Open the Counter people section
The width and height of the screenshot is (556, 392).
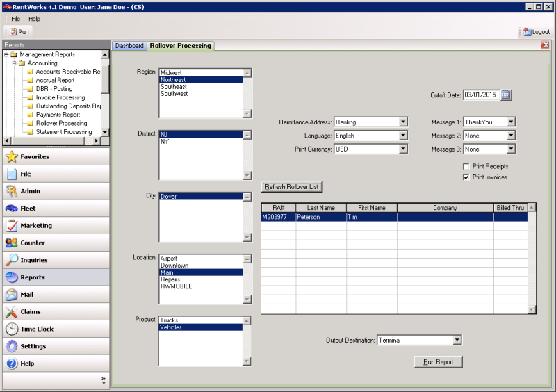pyautogui.click(x=56, y=243)
